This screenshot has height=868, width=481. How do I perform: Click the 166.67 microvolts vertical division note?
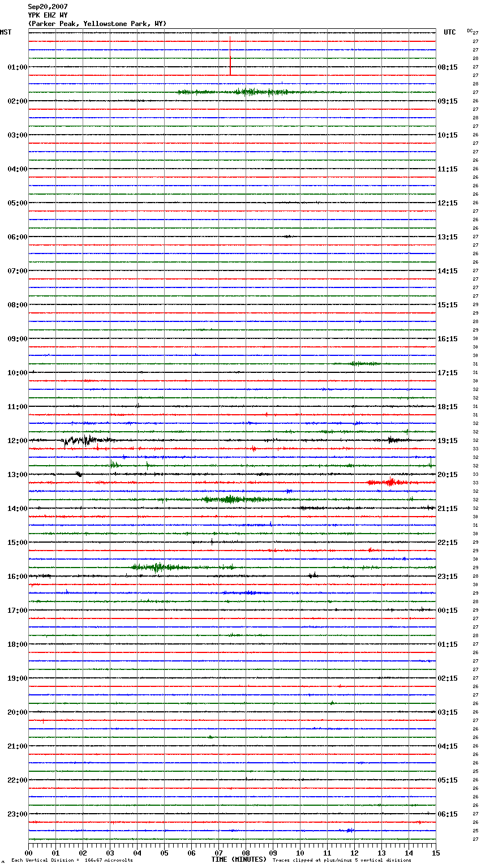[x=72, y=861]
